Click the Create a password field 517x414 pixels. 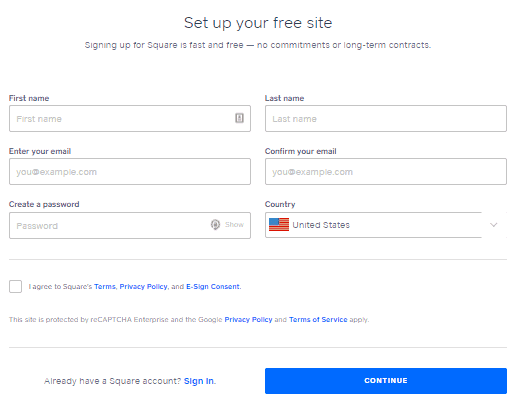coord(130,226)
